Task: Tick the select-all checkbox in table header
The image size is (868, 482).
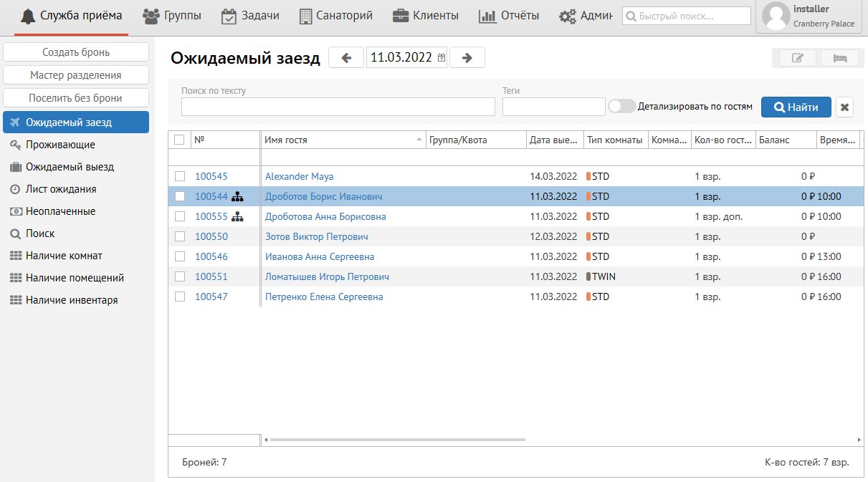Action: (x=180, y=140)
